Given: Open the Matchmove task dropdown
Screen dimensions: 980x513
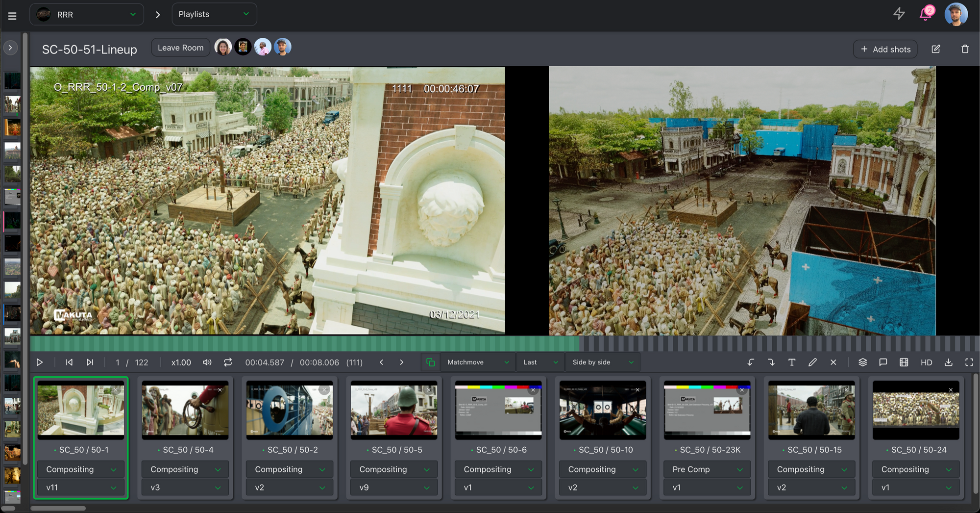Looking at the screenshot, I should [x=478, y=362].
